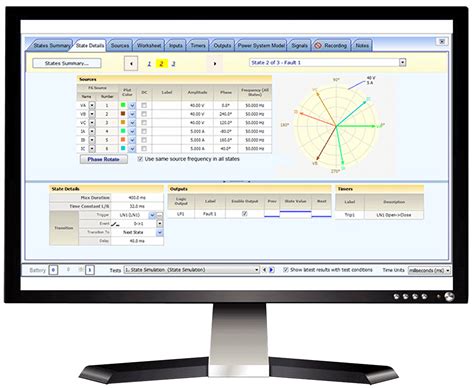
Task: Switch to the Sources tab
Action: coord(120,46)
